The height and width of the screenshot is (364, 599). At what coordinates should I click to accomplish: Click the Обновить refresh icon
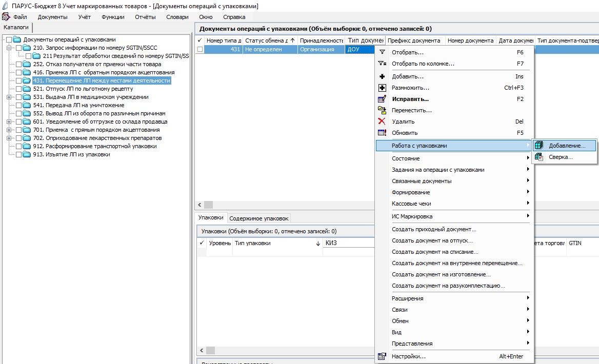coord(382,133)
